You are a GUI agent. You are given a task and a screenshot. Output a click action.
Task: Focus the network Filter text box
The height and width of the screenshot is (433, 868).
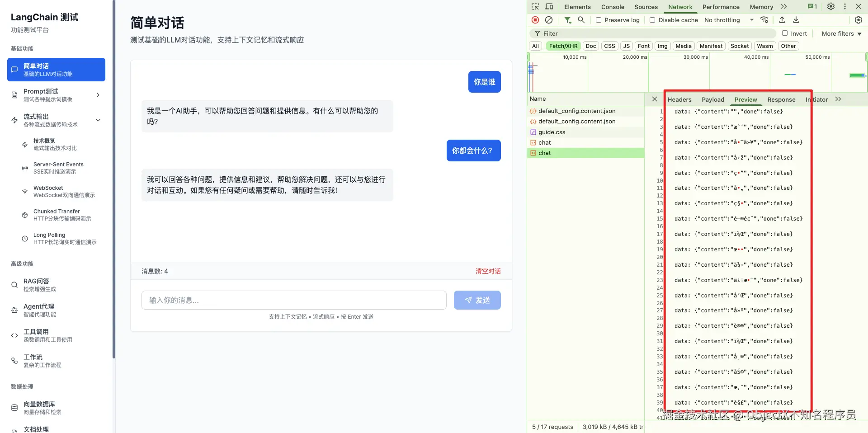[654, 33]
